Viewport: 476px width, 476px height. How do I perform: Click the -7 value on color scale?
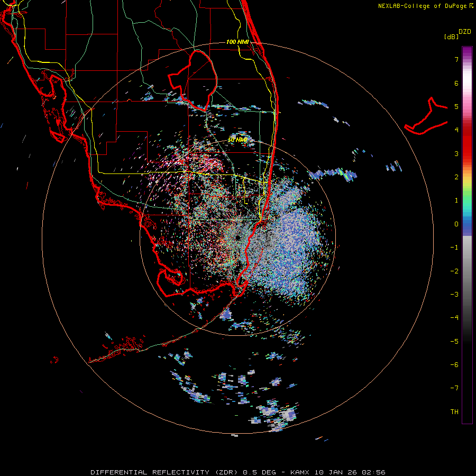pyautogui.click(x=454, y=388)
